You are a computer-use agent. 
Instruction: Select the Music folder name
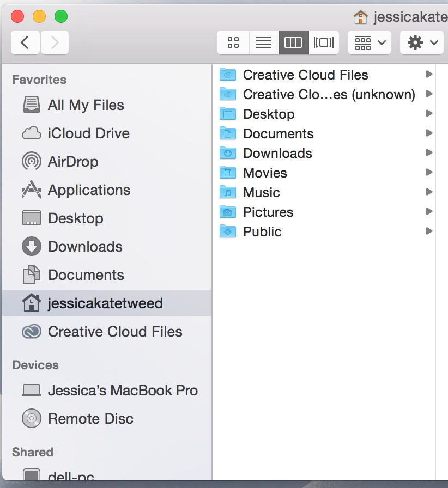[x=262, y=192]
